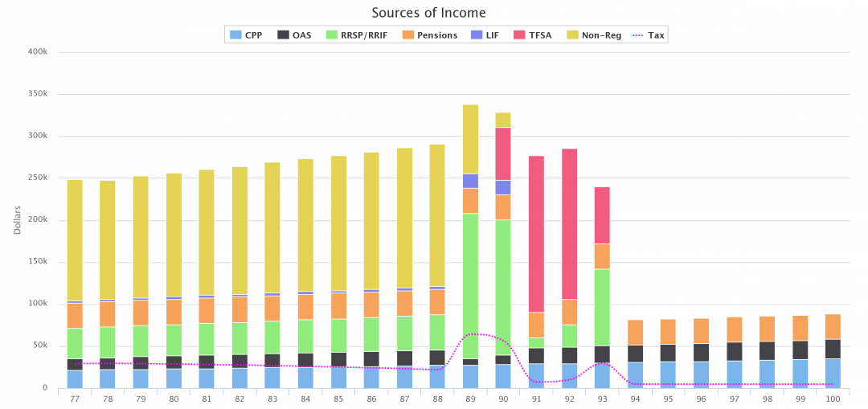Image resolution: width=868 pixels, height=409 pixels.
Task: Select pink TFSA segment of age 93 bar
Action: point(602,215)
